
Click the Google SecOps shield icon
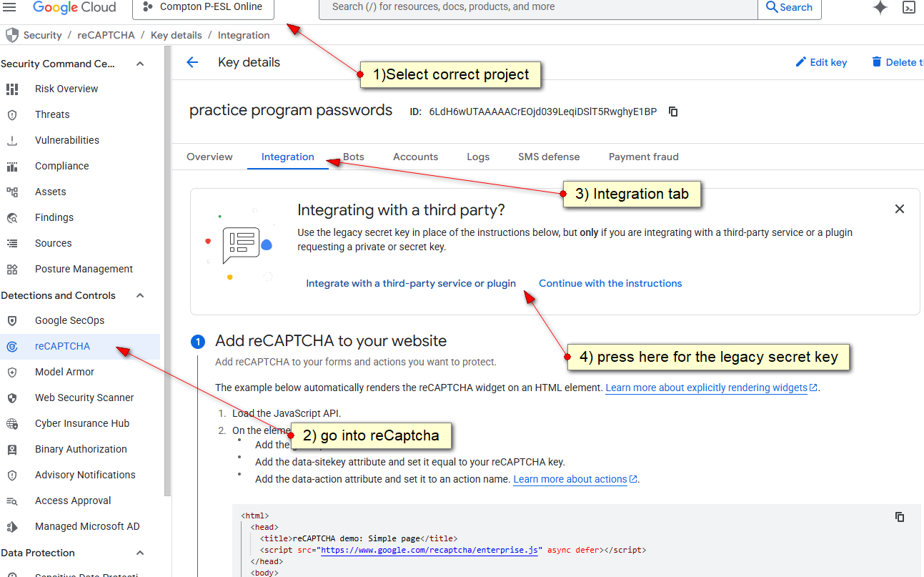[12, 320]
